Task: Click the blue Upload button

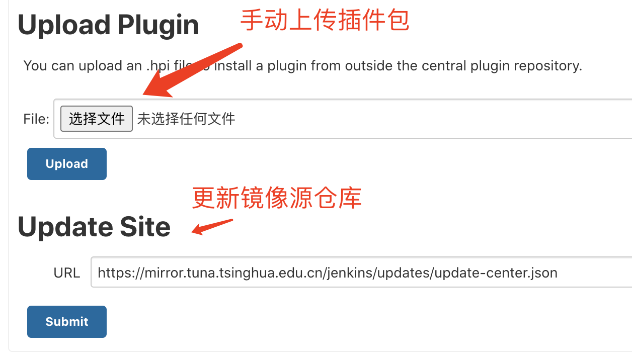Action: (67, 164)
